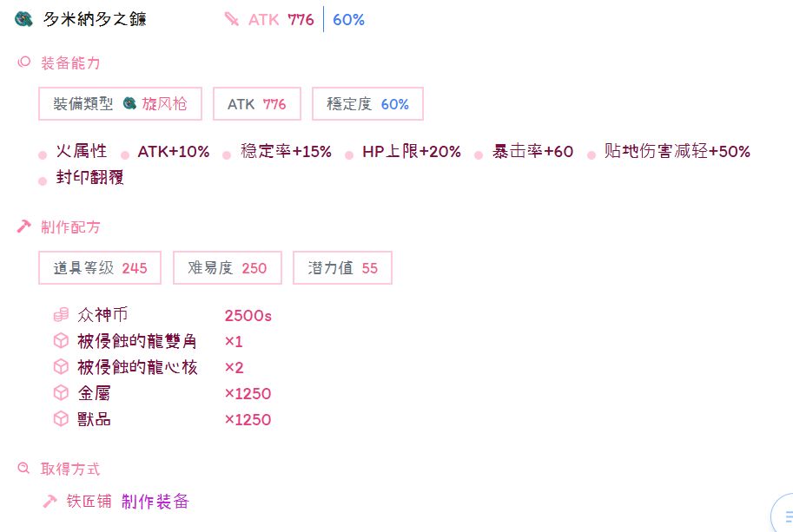The image size is (793, 532).
Task: Click the hammer icon beside 制作配方
Action: (x=24, y=227)
